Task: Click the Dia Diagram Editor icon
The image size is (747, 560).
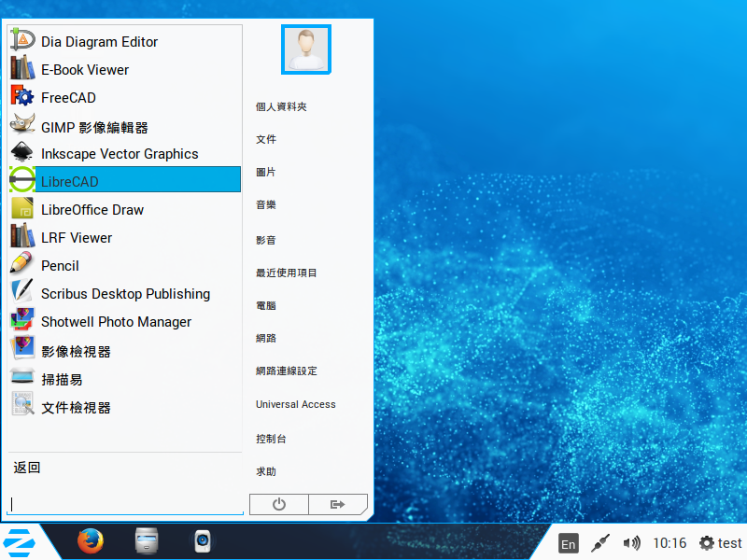Action: point(22,40)
